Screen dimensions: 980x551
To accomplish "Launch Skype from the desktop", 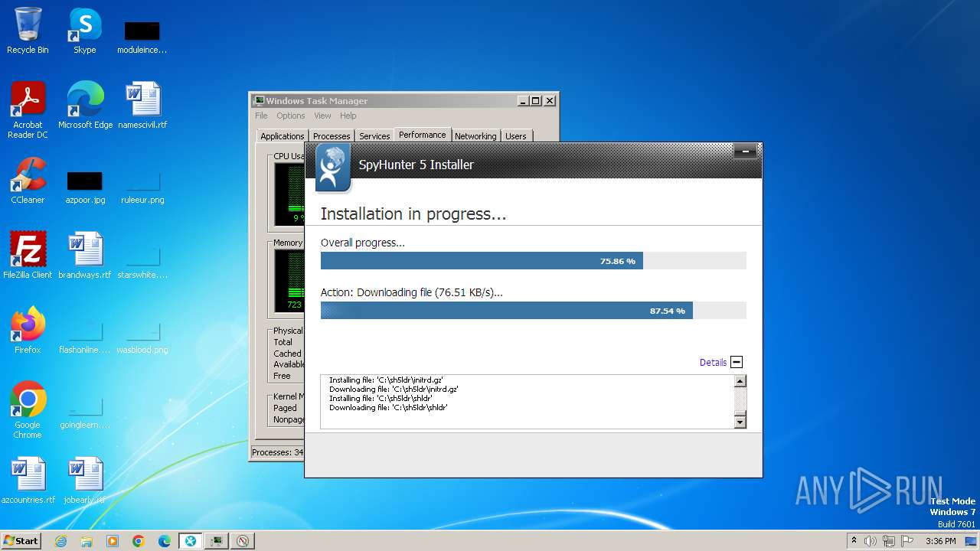I will (84, 31).
